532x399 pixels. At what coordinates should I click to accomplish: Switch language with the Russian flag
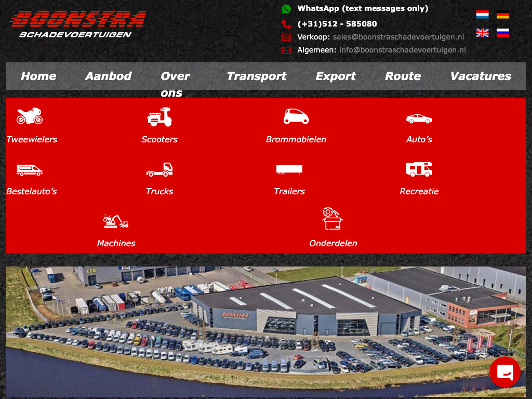[502, 33]
